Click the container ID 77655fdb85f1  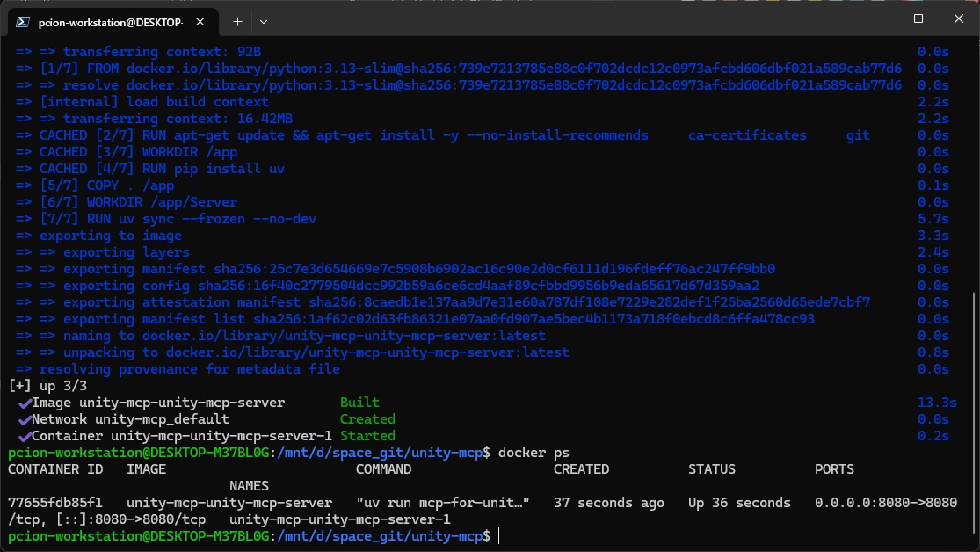(54, 503)
